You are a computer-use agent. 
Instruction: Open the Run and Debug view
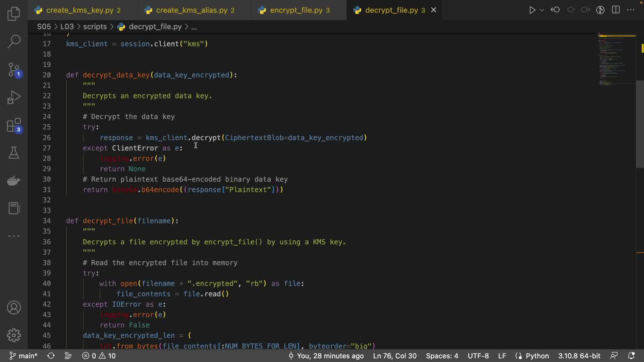coord(14,98)
